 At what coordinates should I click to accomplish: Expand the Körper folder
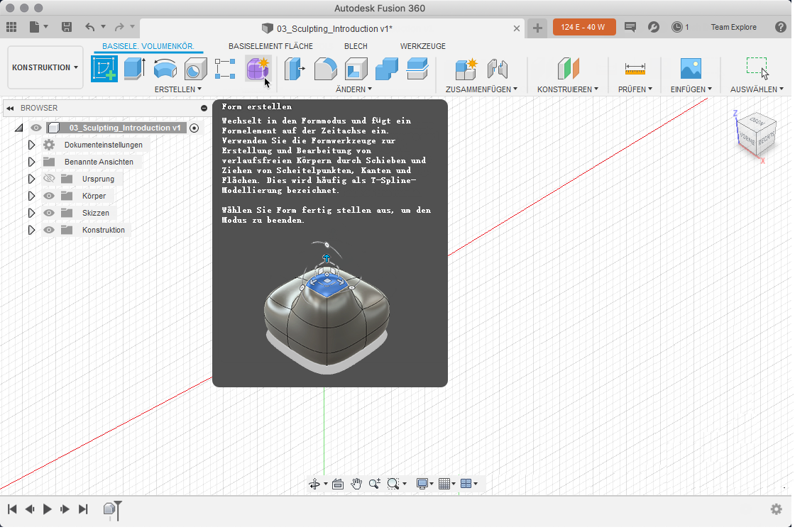[31, 196]
